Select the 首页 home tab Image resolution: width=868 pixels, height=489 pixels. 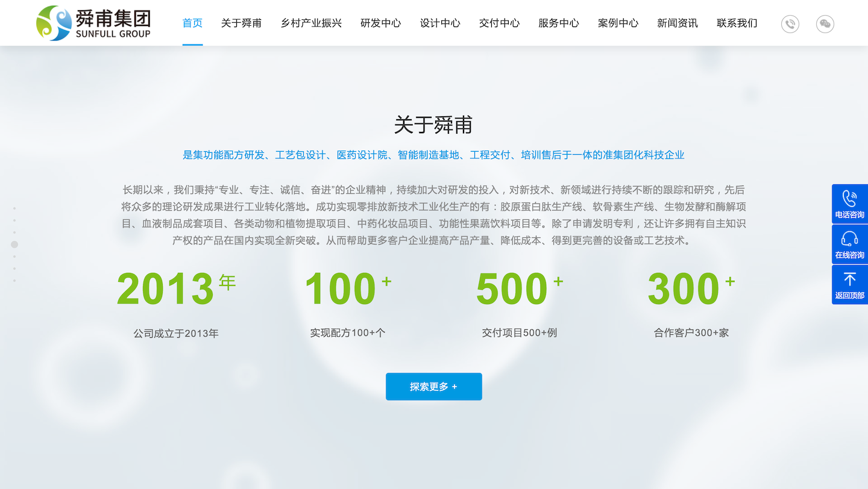(192, 23)
